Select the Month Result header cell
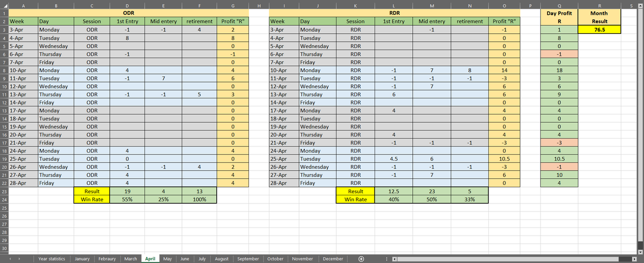The image size is (644, 263). 599,17
